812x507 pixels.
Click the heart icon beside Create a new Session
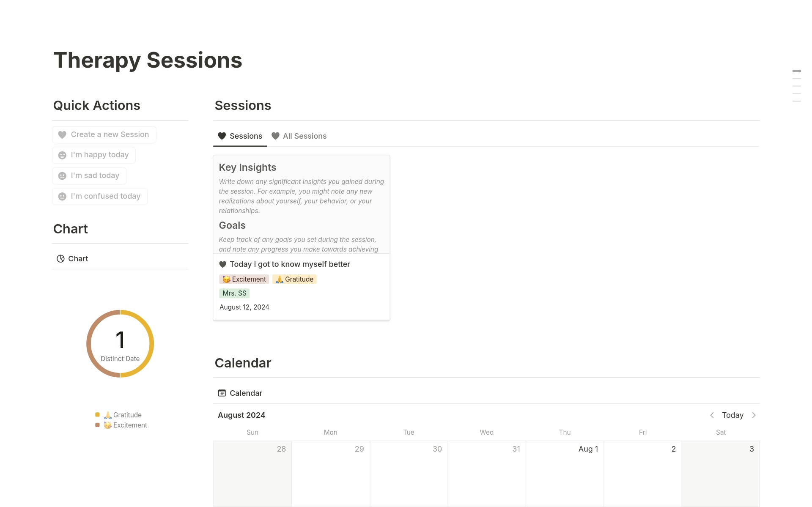coord(62,135)
